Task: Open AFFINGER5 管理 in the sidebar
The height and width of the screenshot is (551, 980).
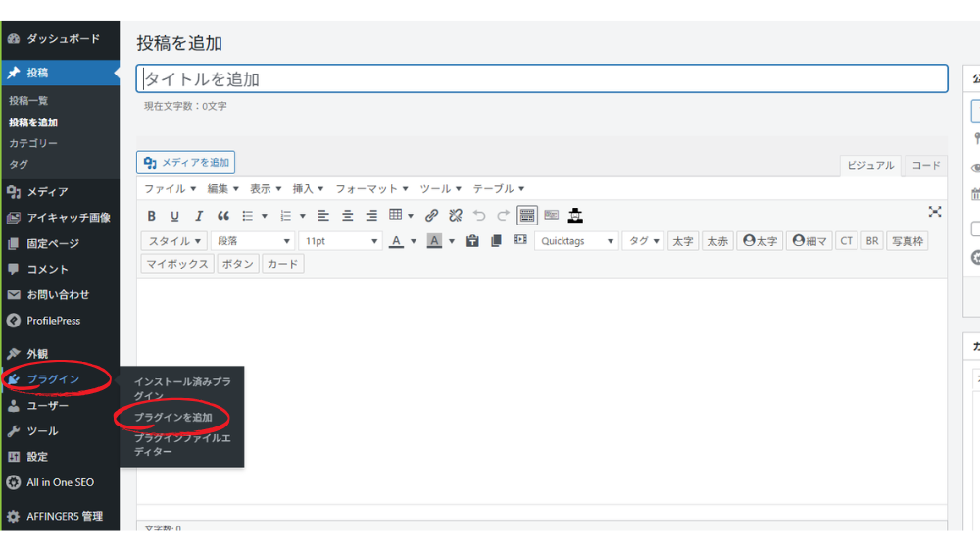Action: pyautogui.click(x=60, y=516)
